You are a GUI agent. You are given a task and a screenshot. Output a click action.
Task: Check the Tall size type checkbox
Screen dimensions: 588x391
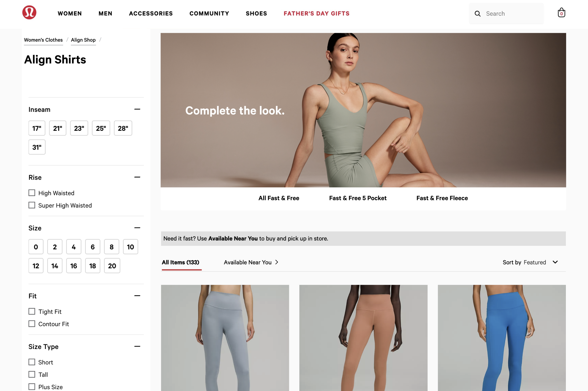click(32, 374)
